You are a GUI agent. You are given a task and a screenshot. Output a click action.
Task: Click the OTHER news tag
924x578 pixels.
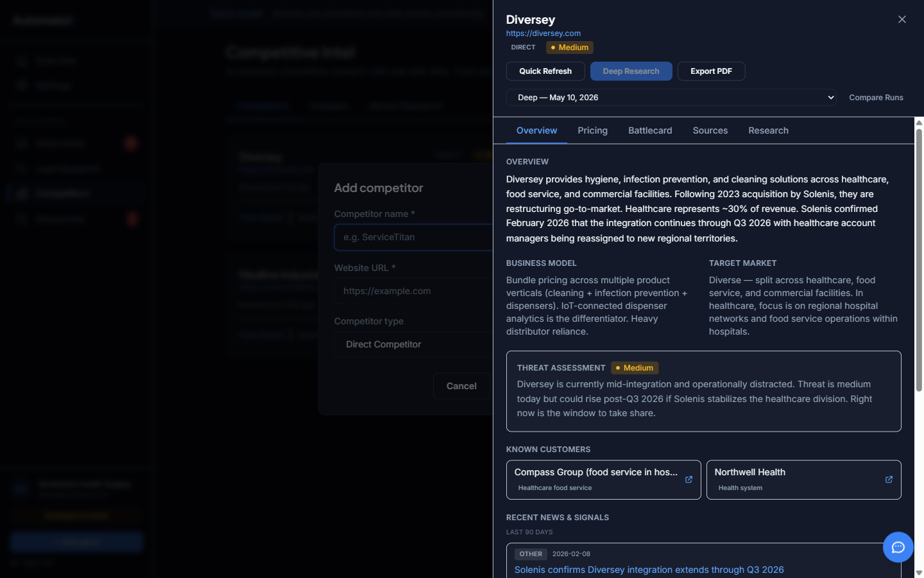tap(531, 554)
